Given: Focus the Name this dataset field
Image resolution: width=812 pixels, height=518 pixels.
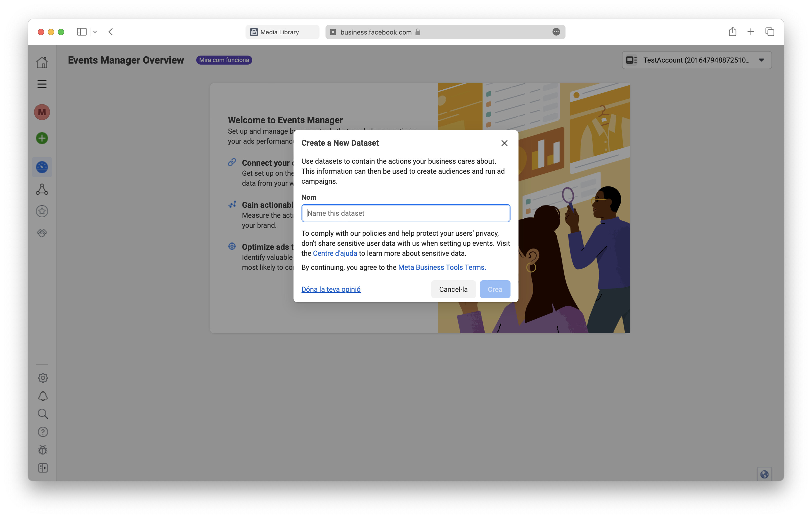Looking at the screenshot, I should (x=405, y=213).
